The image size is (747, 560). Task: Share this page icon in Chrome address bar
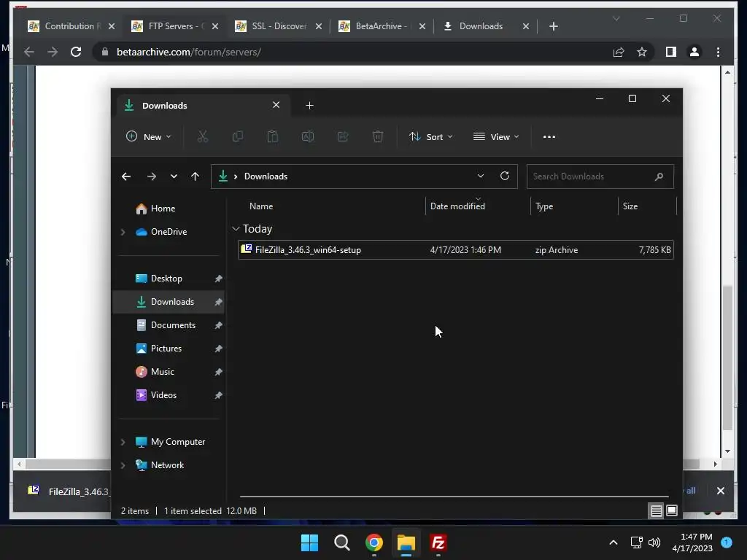pos(619,52)
